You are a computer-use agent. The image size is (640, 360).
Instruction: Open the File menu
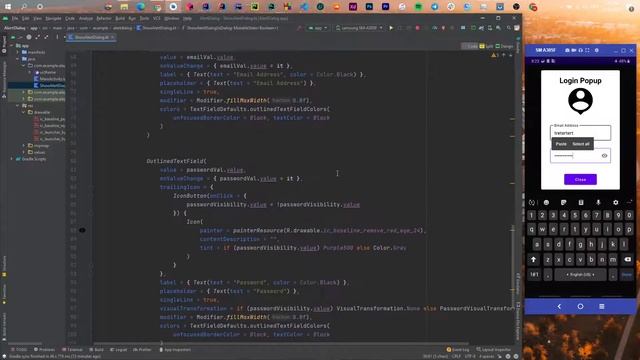[x=15, y=18]
